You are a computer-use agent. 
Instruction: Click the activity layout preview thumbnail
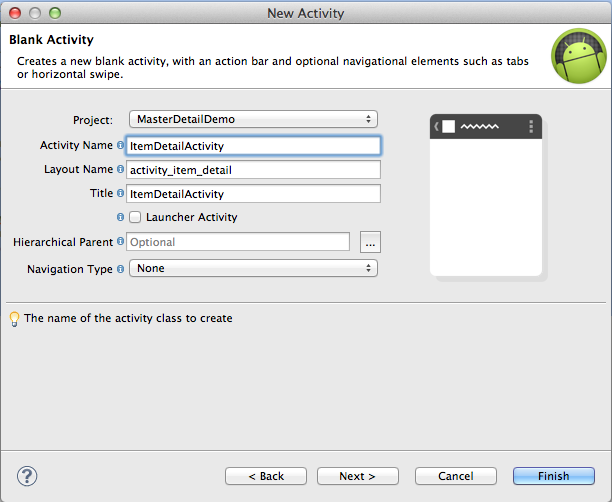pyautogui.click(x=486, y=195)
